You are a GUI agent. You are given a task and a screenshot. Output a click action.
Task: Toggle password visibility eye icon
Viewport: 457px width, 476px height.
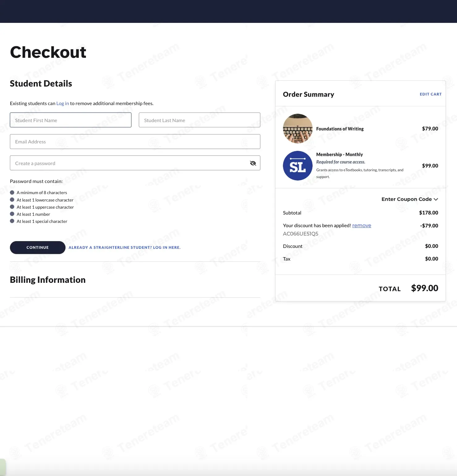click(x=253, y=163)
